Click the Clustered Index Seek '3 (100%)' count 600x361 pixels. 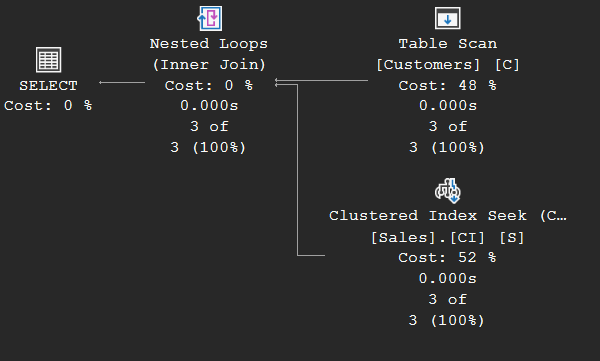pyautogui.click(x=447, y=320)
